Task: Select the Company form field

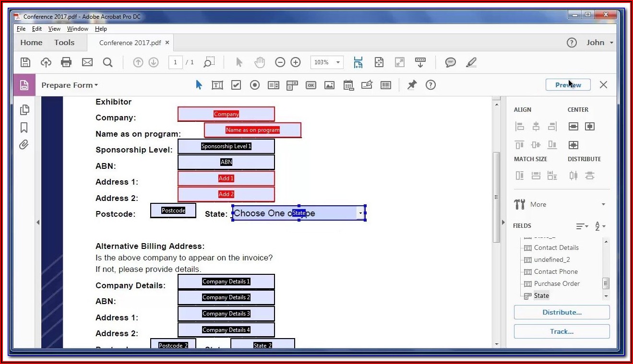Action: [226, 114]
